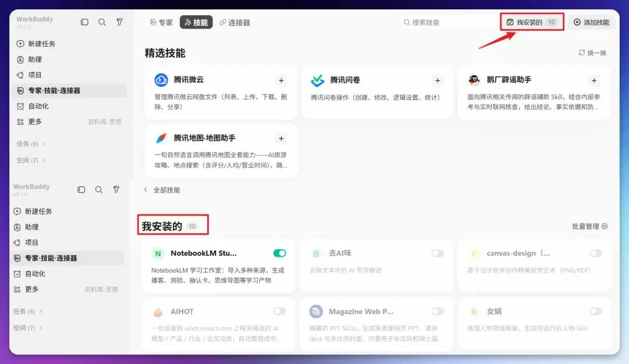629x364 pixels.
Task: Click the broom icon in lower sidebar header
Action: point(116,189)
